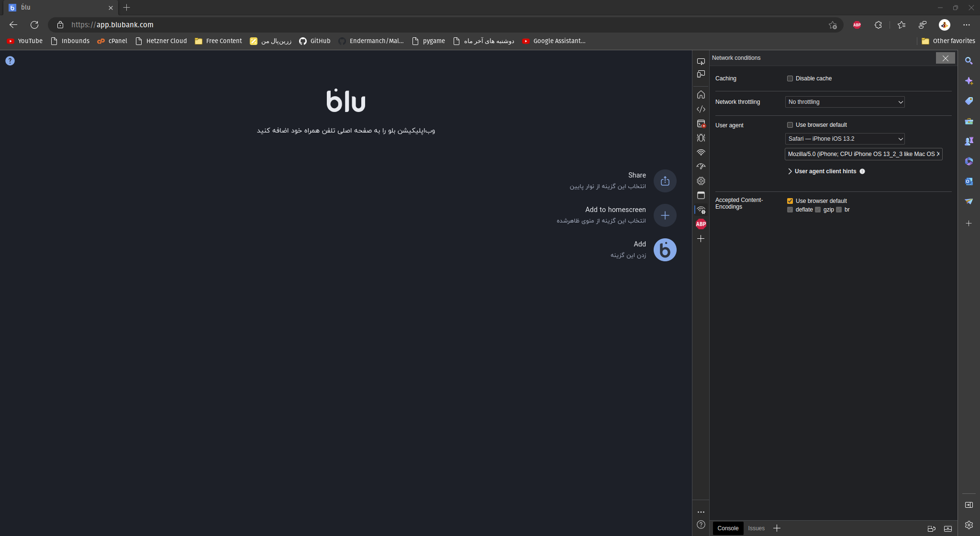
Task: Check Use browser default for User agent
Action: [x=790, y=125]
